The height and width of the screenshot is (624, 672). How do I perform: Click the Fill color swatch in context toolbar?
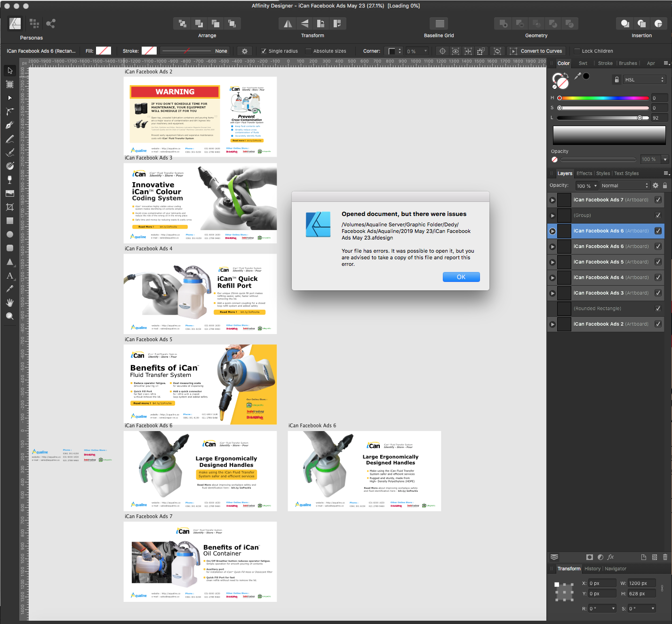point(104,51)
